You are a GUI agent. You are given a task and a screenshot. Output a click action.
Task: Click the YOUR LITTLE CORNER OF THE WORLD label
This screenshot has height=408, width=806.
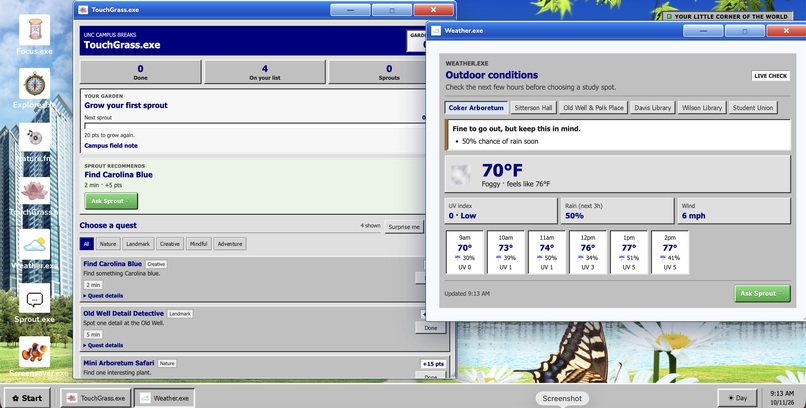727,16
